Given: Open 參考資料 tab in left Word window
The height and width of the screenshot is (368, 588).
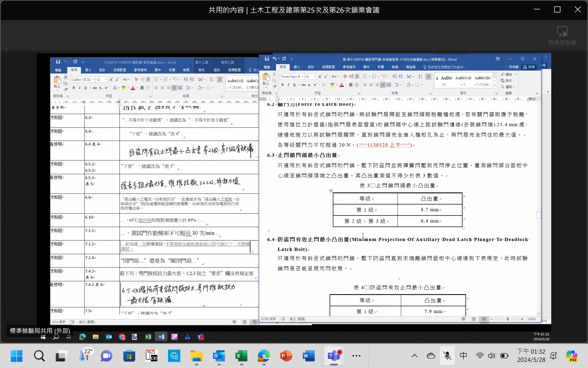Looking at the screenshot, I should tap(140, 70).
